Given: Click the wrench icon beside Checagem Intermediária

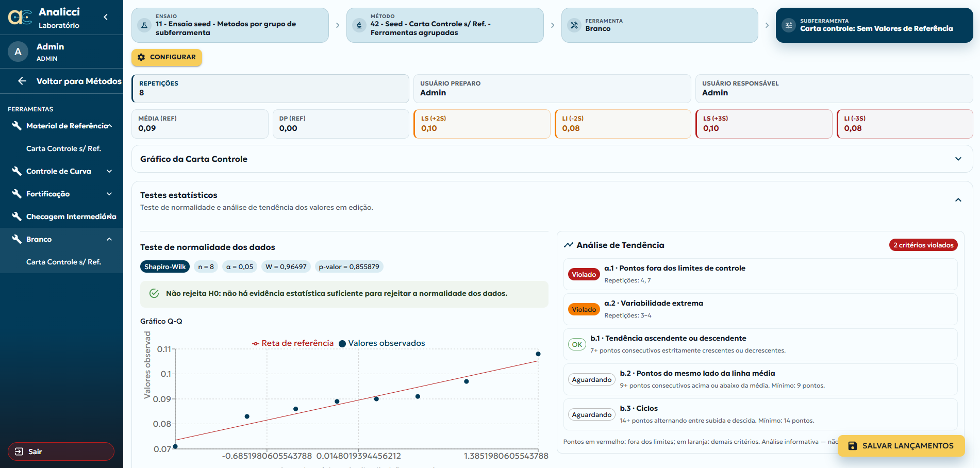Looking at the screenshot, I should 16,216.
